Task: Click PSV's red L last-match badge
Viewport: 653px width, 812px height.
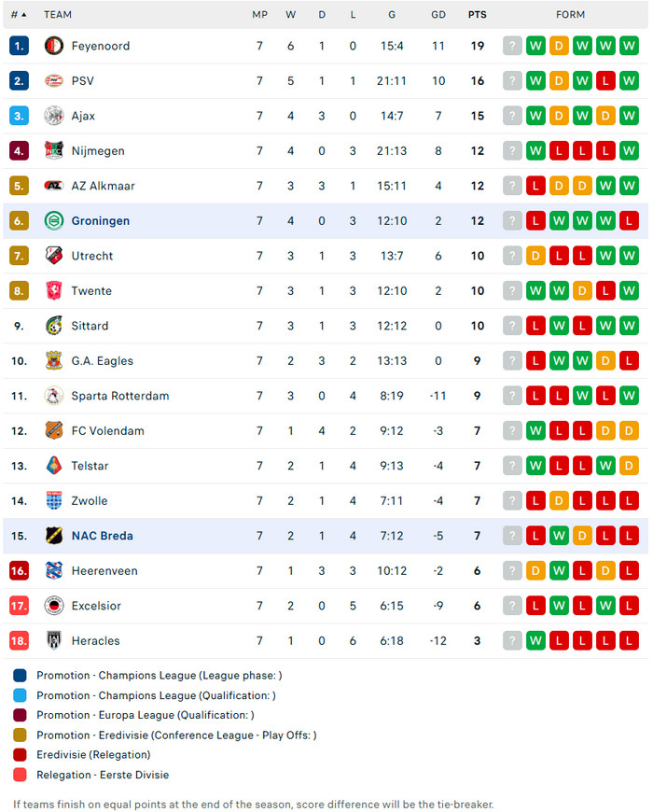Action: pos(605,81)
